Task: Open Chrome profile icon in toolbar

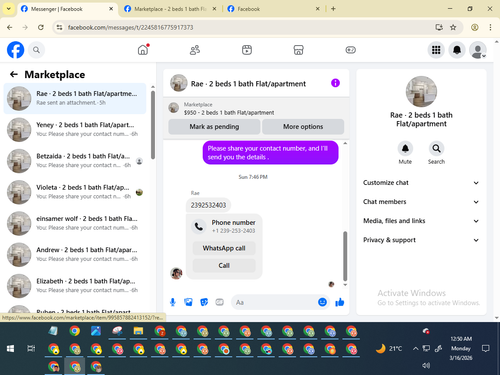Action: 475,27
